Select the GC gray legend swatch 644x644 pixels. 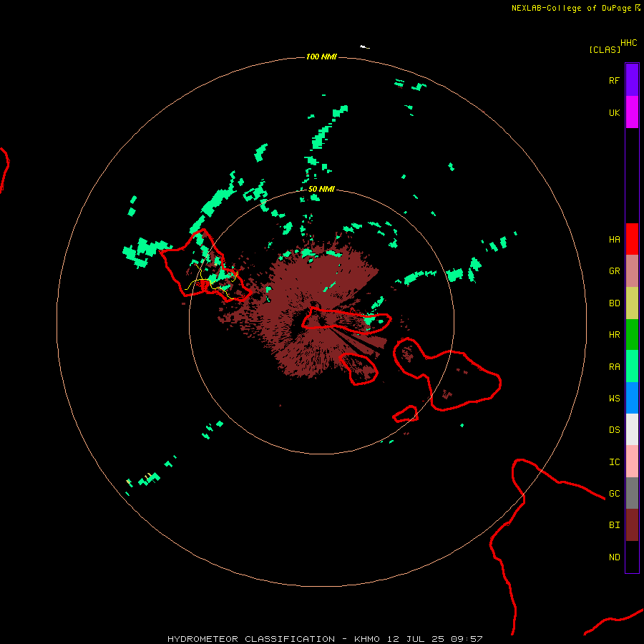[x=632, y=493]
